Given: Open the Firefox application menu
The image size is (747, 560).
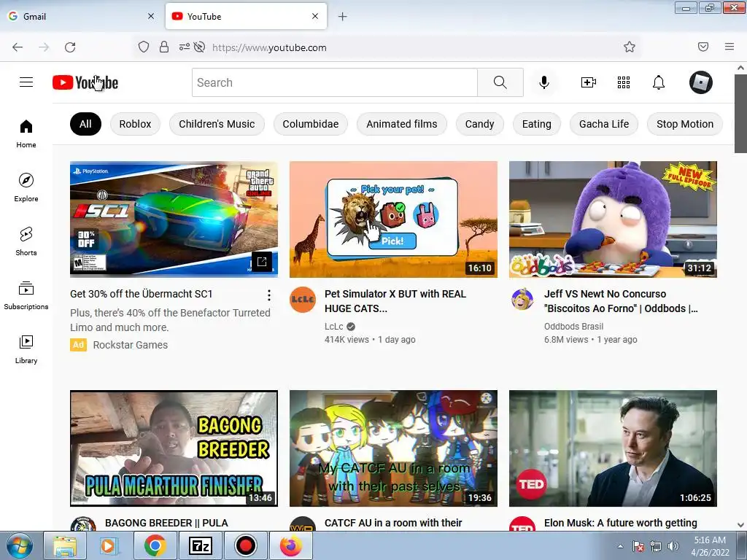Looking at the screenshot, I should pyautogui.click(x=729, y=47).
